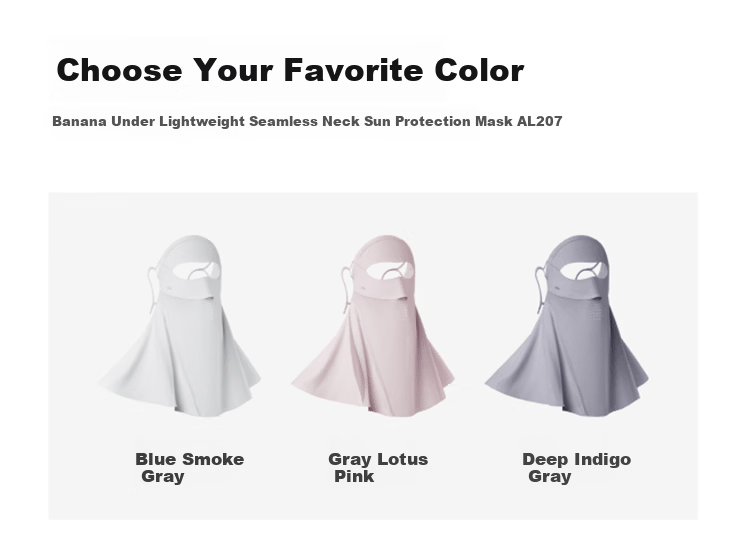Screen dimensions: 750x541
Task: Click the Gray Lotus Pink label
Action: [x=378, y=467]
